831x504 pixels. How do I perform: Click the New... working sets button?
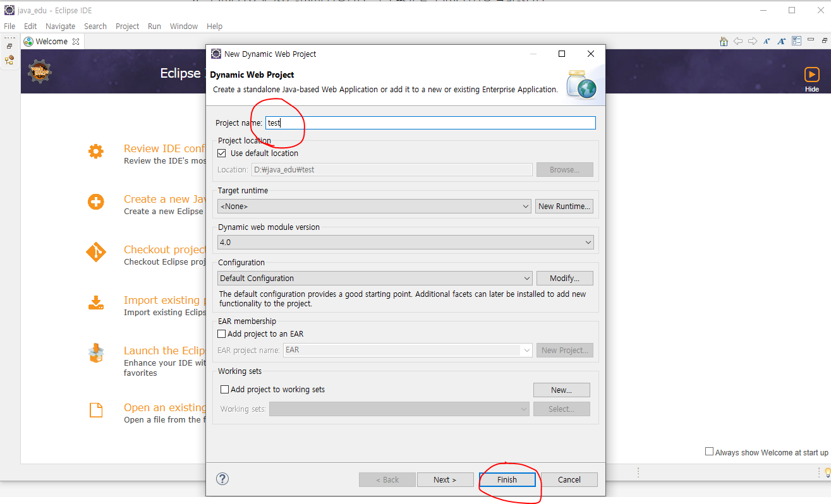pyautogui.click(x=562, y=390)
